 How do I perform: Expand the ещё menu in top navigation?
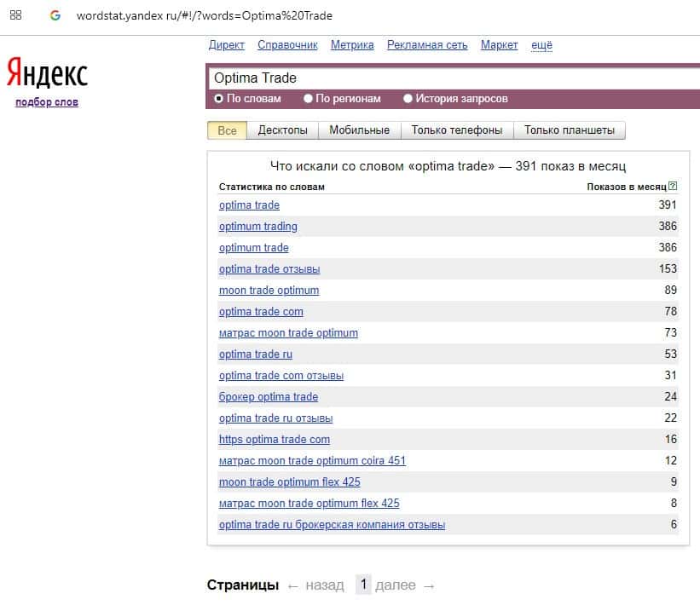[x=541, y=45]
